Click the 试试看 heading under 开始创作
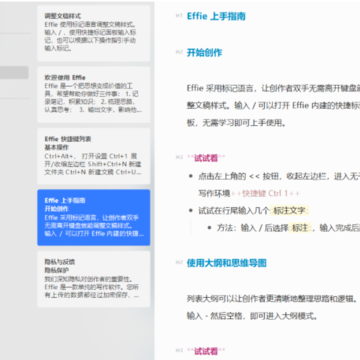This screenshot has width=360, height=360. coord(206,158)
